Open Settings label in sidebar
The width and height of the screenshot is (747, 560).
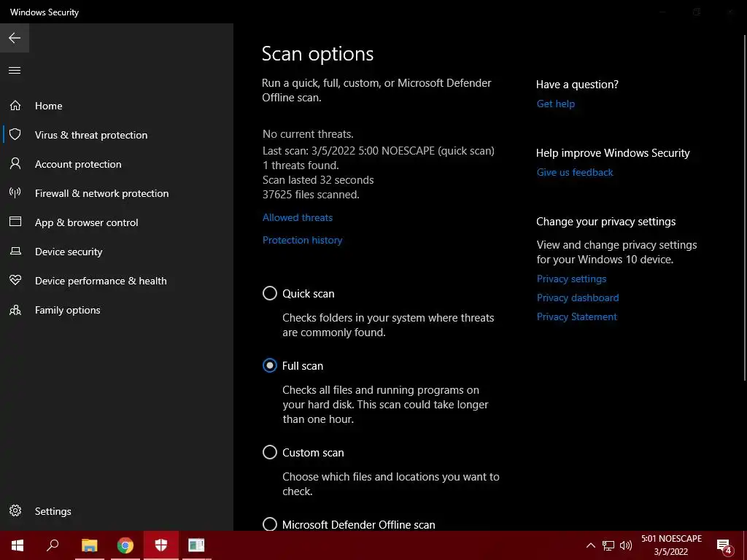[53, 511]
